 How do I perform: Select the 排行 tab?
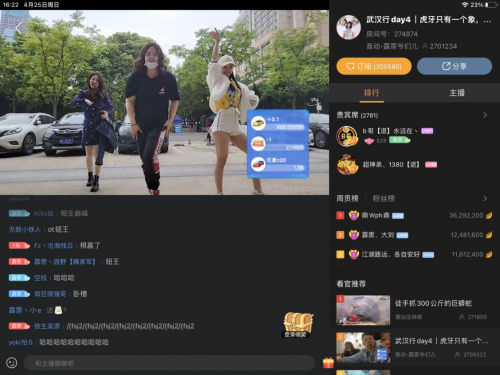(371, 93)
